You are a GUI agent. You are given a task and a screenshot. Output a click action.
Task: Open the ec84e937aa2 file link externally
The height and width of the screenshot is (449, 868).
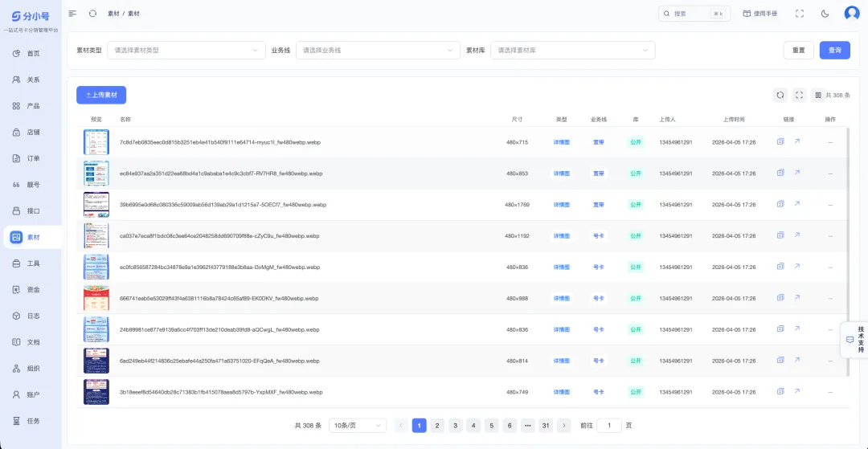tap(796, 173)
